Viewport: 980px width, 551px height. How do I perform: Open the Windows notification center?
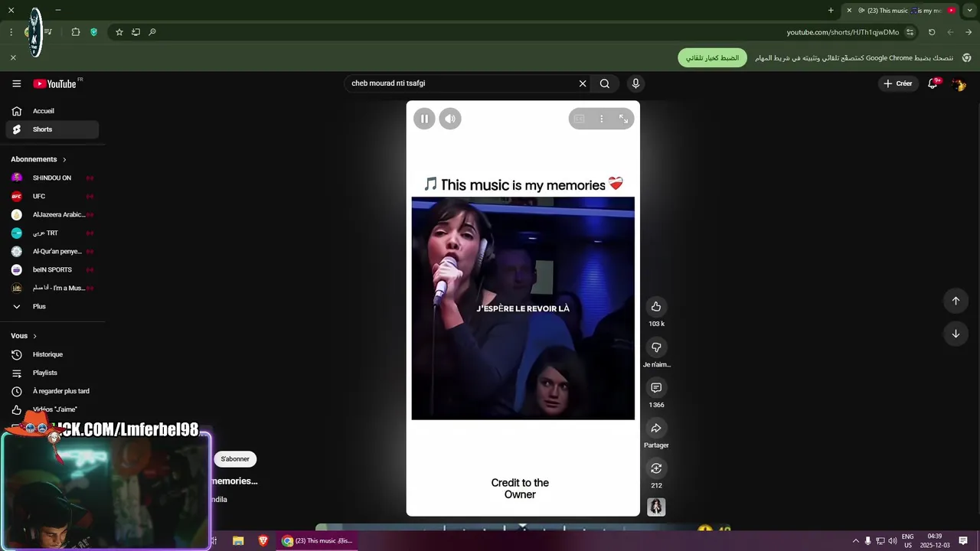tap(963, 541)
